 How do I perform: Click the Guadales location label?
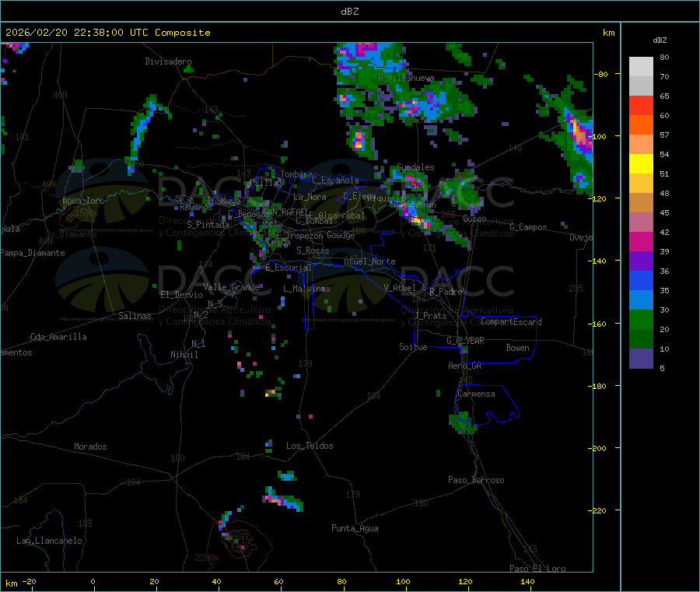pyautogui.click(x=415, y=167)
